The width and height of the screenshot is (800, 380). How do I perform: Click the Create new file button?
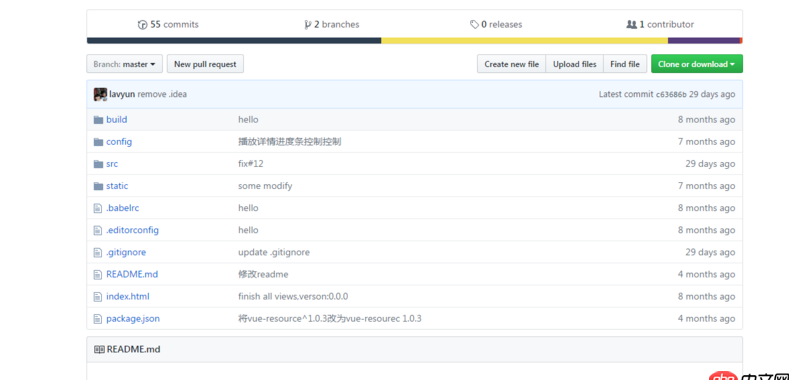(x=511, y=64)
